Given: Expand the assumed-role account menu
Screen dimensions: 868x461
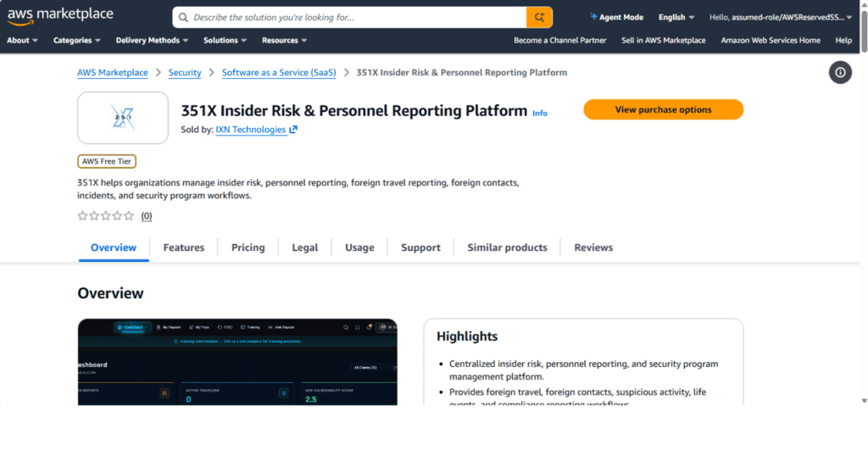Looking at the screenshot, I should pyautogui.click(x=781, y=17).
